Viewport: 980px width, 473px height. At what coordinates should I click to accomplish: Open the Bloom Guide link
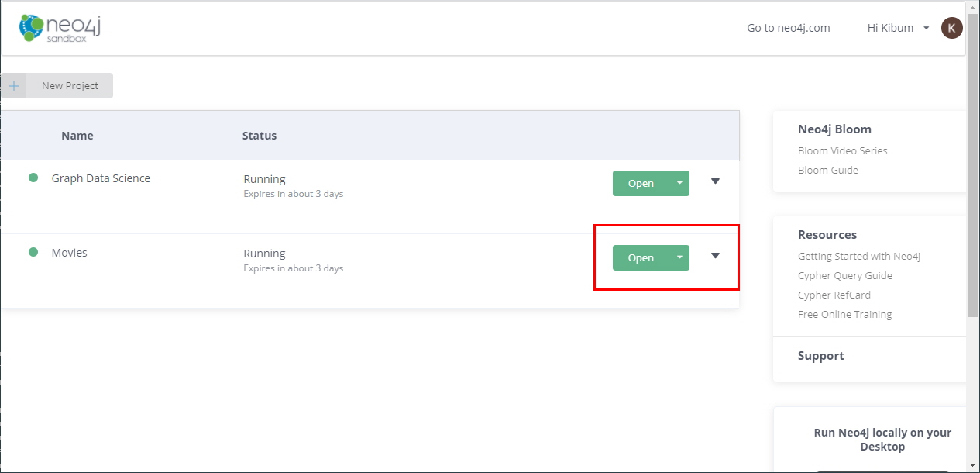(x=827, y=170)
